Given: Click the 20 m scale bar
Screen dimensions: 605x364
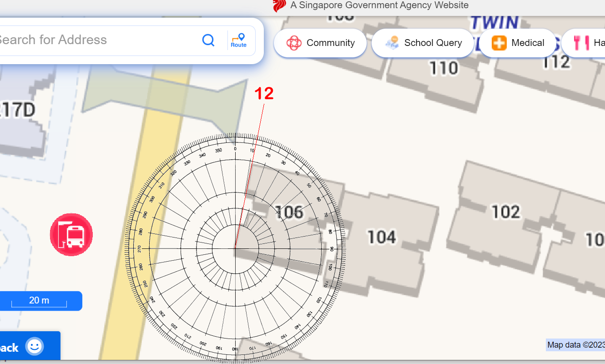Looking at the screenshot, I should pos(39,301).
